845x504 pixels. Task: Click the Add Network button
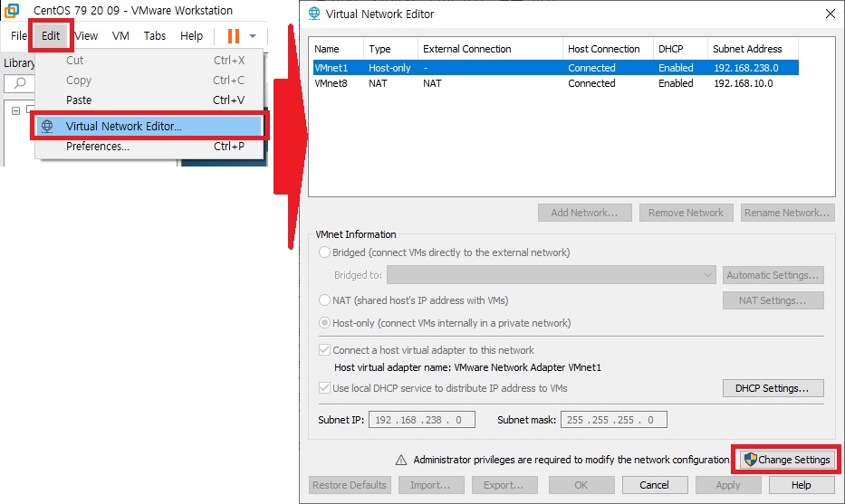pyautogui.click(x=585, y=213)
